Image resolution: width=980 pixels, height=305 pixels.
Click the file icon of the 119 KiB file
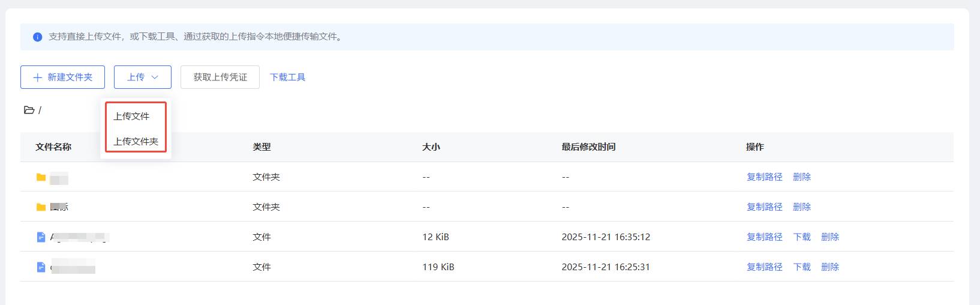pyautogui.click(x=41, y=267)
